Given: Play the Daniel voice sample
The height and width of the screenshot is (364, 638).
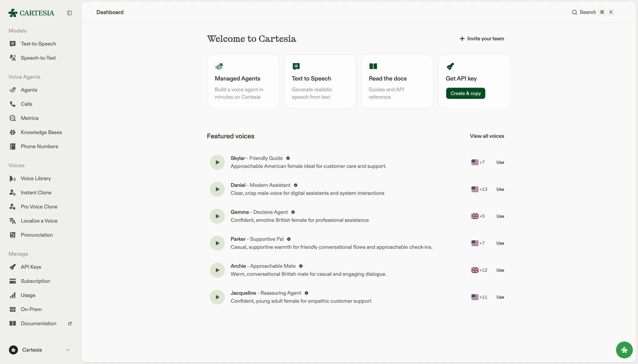Looking at the screenshot, I should tap(217, 189).
